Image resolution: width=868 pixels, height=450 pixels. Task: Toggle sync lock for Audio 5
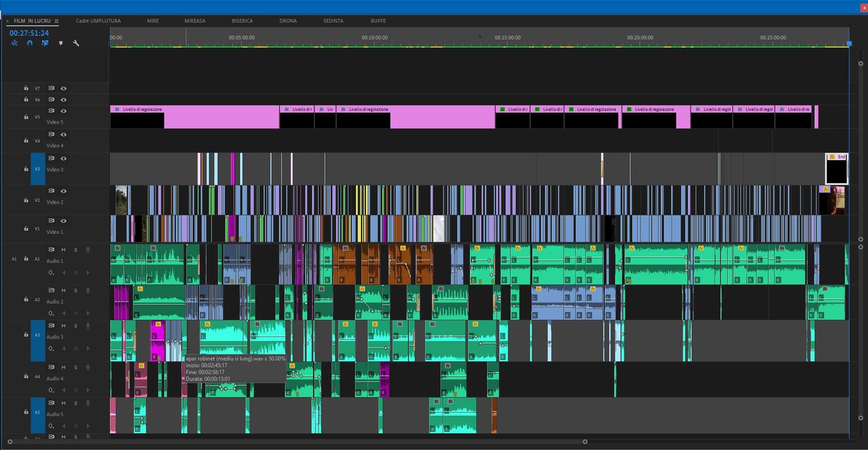(x=51, y=403)
